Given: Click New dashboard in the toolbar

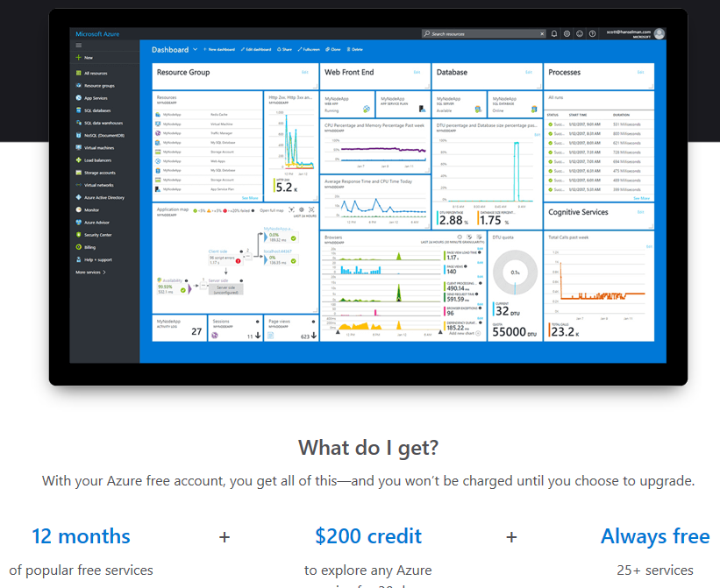Looking at the screenshot, I should [219, 49].
